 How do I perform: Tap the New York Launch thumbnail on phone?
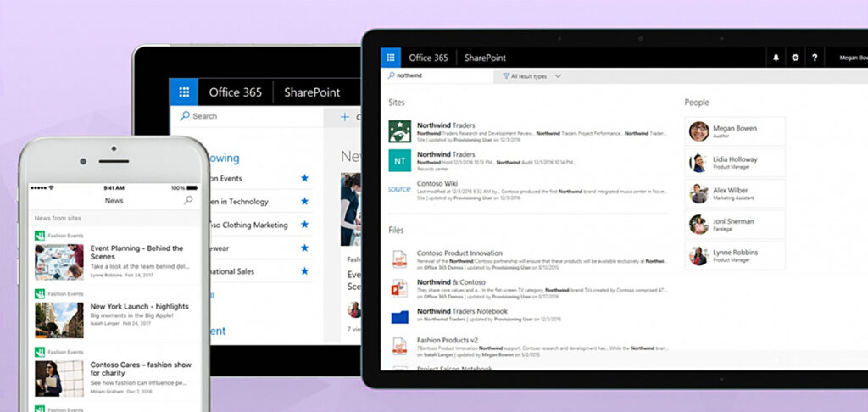tap(59, 320)
